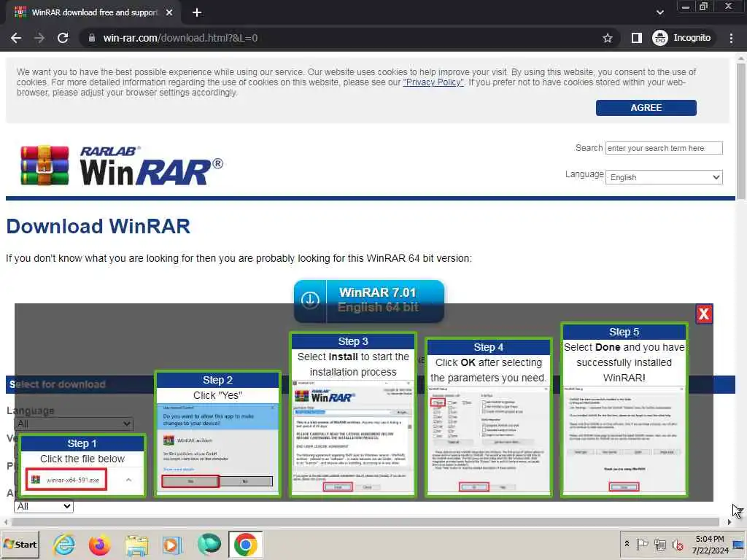Click the RARLAB WinRAR wordmark
This screenshot has width=747, height=560.
pos(152,166)
